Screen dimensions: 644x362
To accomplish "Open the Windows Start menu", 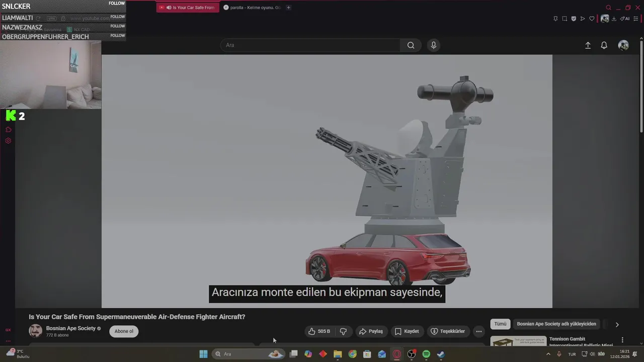I will tap(203, 354).
